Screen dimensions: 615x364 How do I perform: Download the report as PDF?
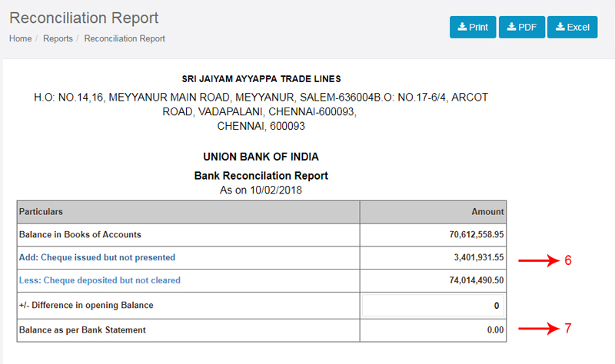tap(522, 27)
